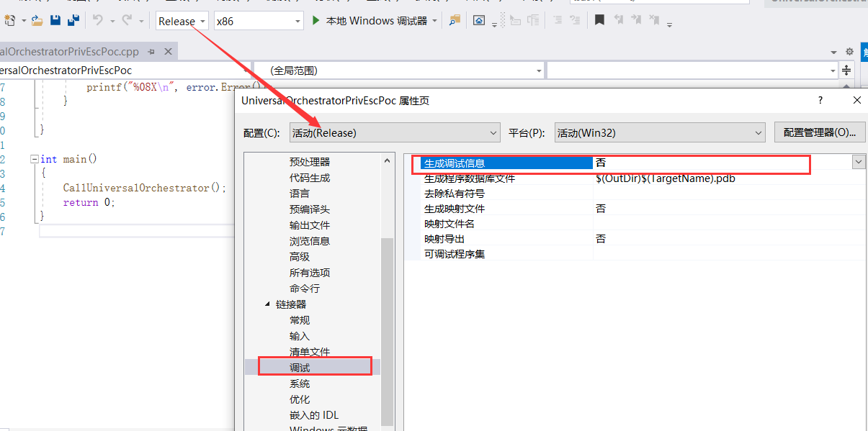Viewport: 868px width, 431px height.
Task: Toggle a bookmark with the bookmark icon
Action: [599, 21]
